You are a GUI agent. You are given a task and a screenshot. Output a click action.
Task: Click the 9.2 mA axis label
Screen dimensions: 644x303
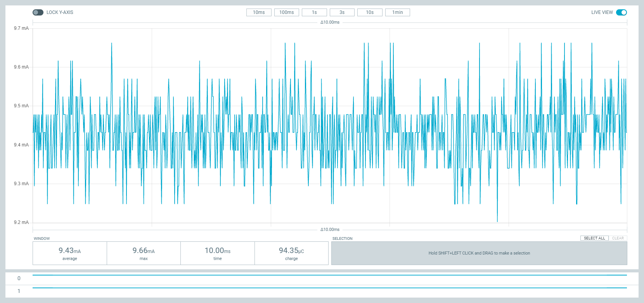click(21, 222)
